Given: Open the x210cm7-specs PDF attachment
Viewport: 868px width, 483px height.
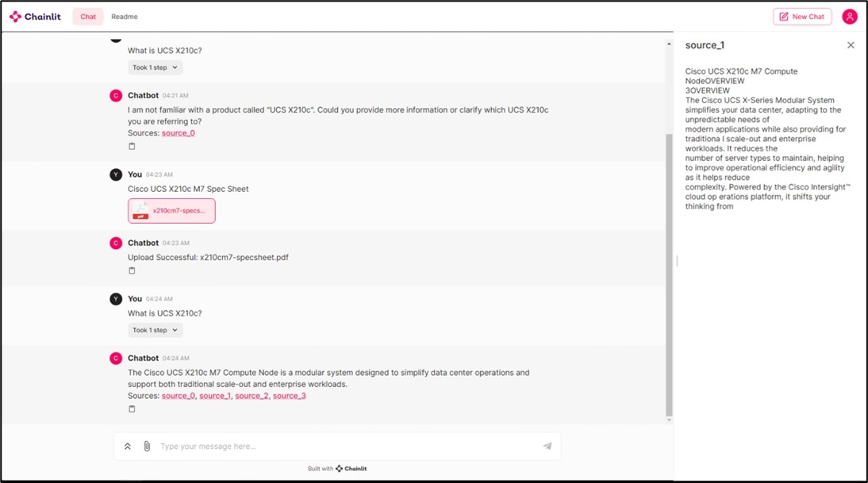Looking at the screenshot, I should (171, 211).
